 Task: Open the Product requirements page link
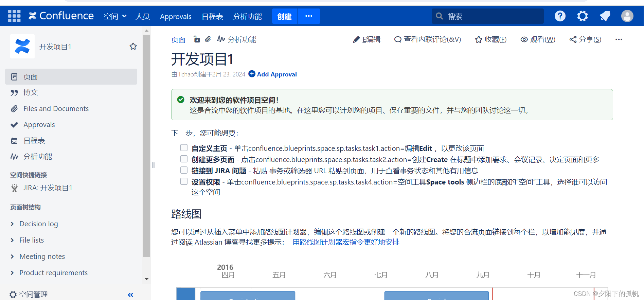[53, 272]
